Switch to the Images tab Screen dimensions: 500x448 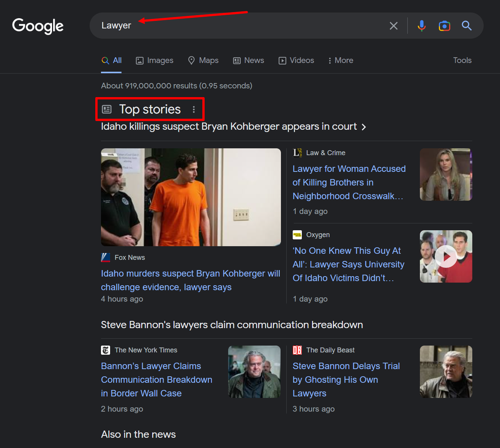tap(155, 60)
